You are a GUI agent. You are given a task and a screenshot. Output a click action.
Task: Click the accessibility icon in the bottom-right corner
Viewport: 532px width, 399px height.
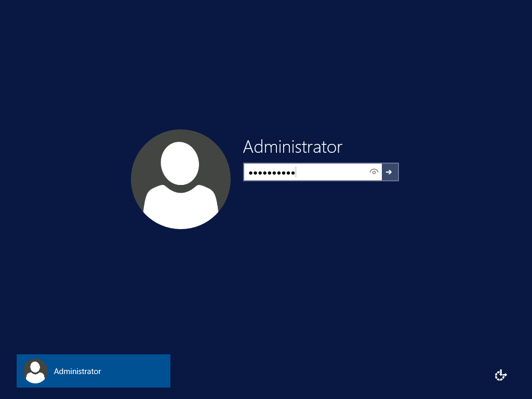(x=500, y=375)
